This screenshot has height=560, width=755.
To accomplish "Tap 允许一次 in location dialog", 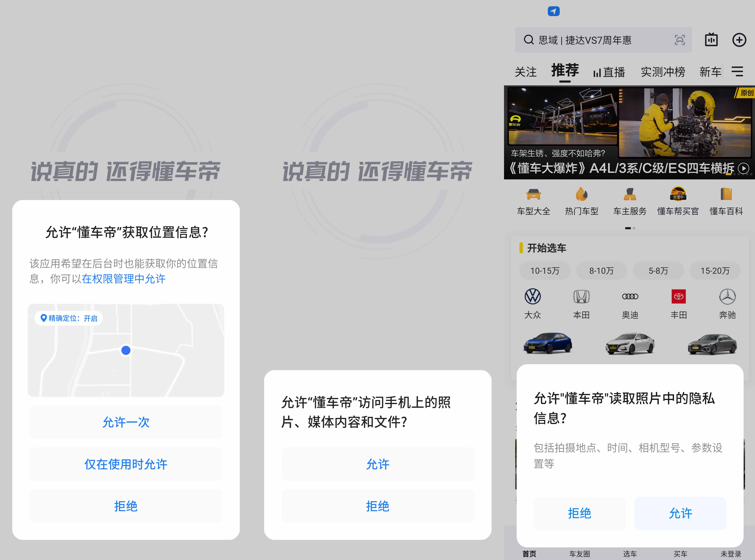I will point(126,422).
